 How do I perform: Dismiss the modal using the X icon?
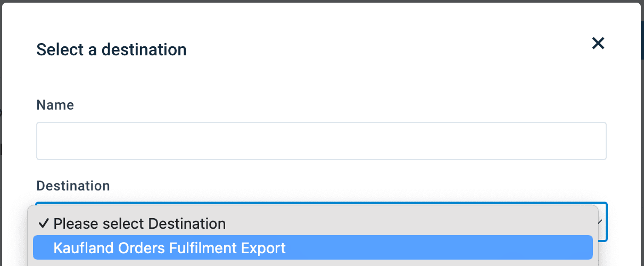pos(598,44)
